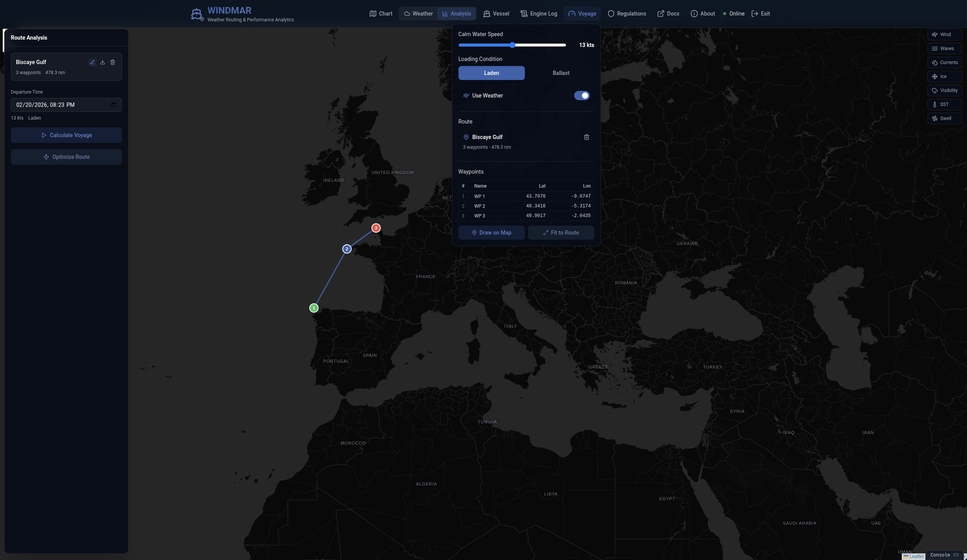Click the edit pencil icon for Biscaye Gulf

coord(92,62)
